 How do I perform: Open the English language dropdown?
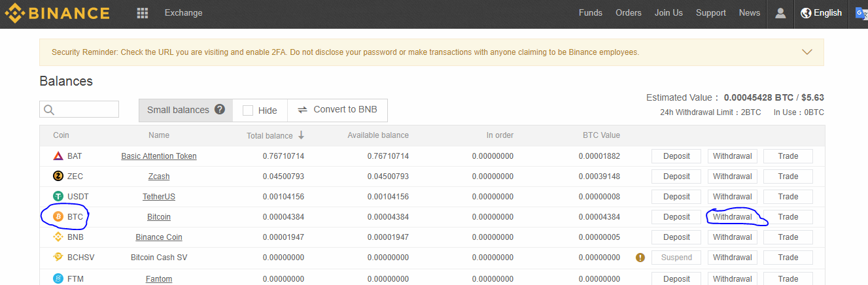tap(822, 13)
